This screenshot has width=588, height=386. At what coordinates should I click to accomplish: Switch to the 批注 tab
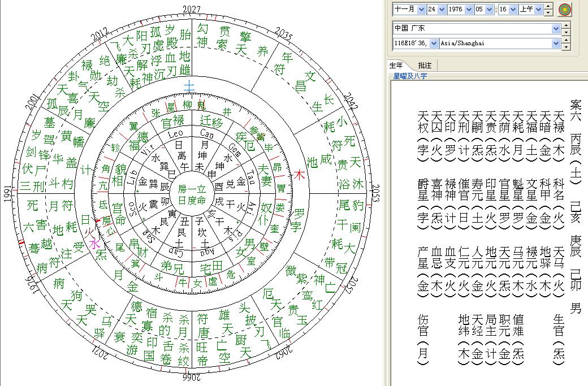pos(425,66)
